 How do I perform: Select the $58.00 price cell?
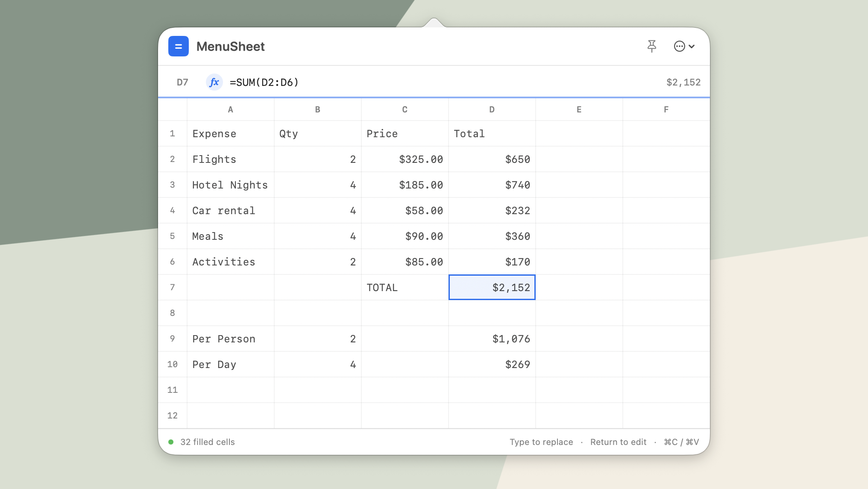pyautogui.click(x=405, y=210)
